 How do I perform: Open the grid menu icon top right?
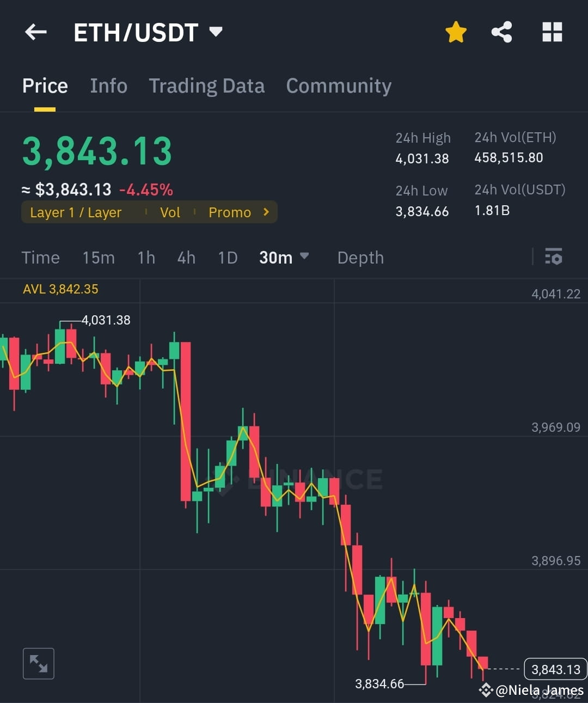552,32
